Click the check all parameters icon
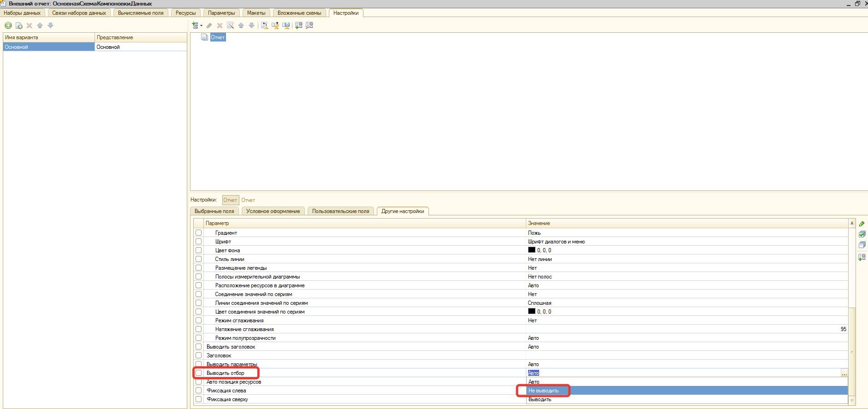This screenshot has height=409, width=868. [862, 234]
